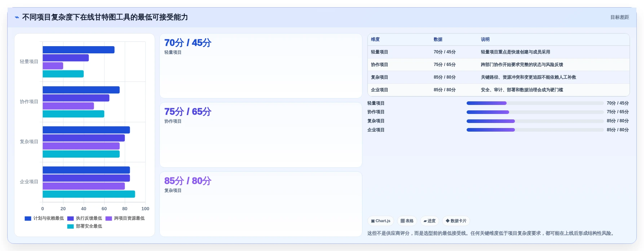Toggle the 执行反馈最低 legend series
Screen dimensions: 644x251
[85, 218]
